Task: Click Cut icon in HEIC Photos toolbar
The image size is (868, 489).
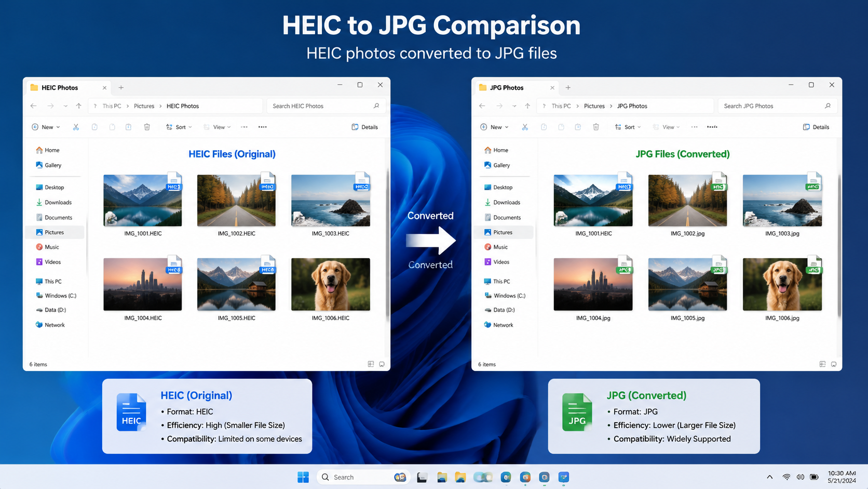Action: tap(76, 127)
